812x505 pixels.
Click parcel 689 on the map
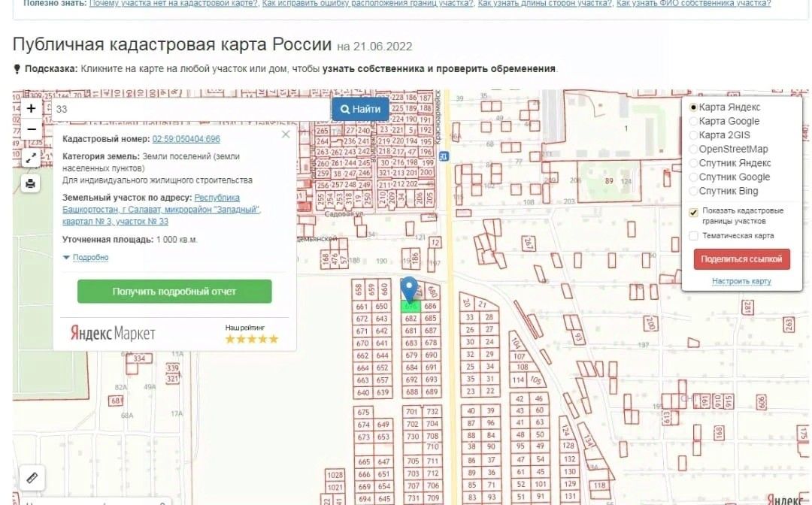(x=431, y=392)
